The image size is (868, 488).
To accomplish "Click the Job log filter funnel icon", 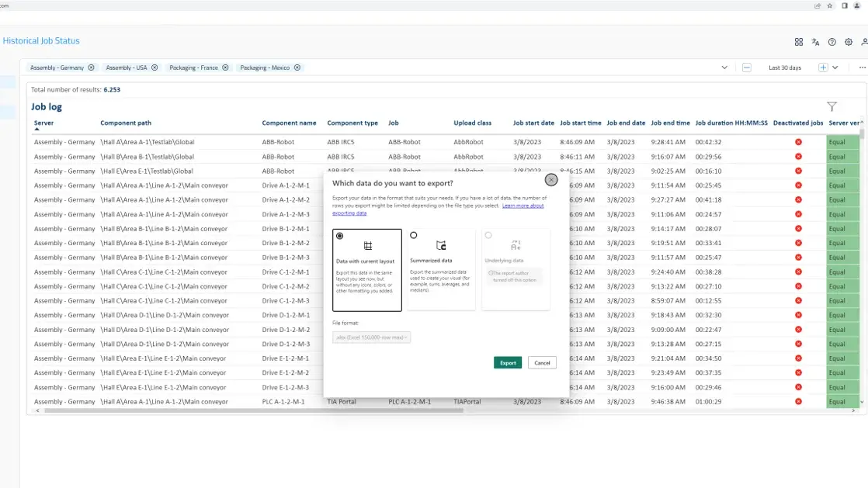I will tap(832, 107).
